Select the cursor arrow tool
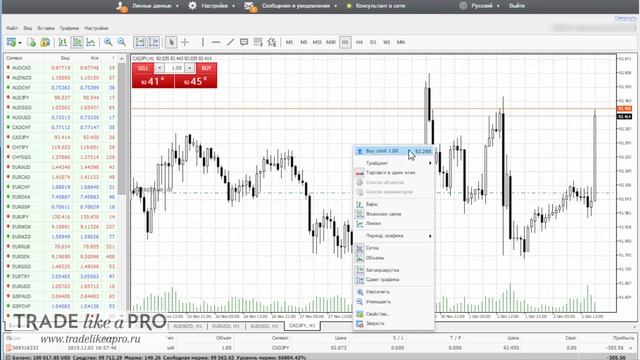 171,42
